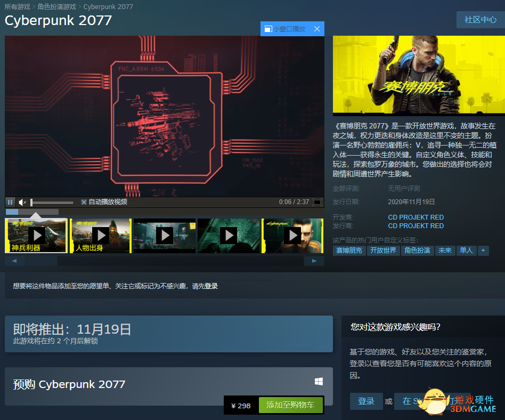Click the 即将推出: 11月19日 heading

[72, 329]
